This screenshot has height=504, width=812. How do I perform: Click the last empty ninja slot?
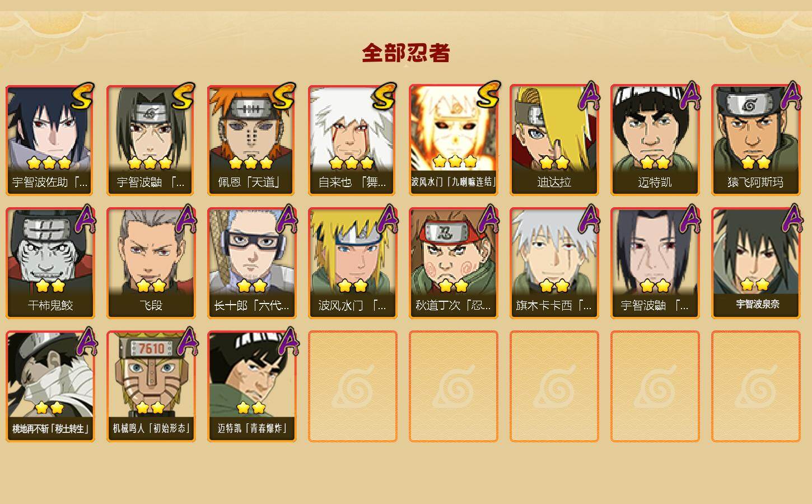point(756,386)
